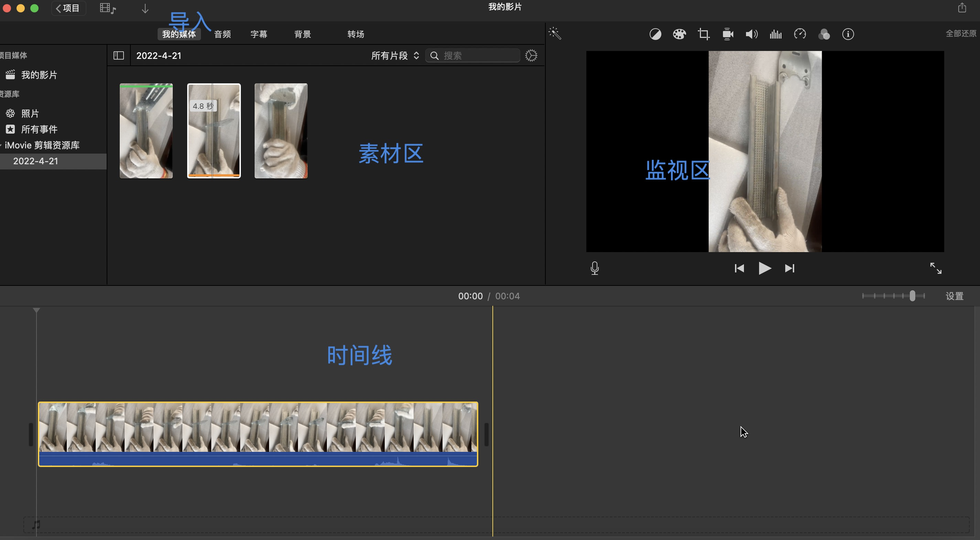Skip to next clip in viewer

pyautogui.click(x=790, y=269)
